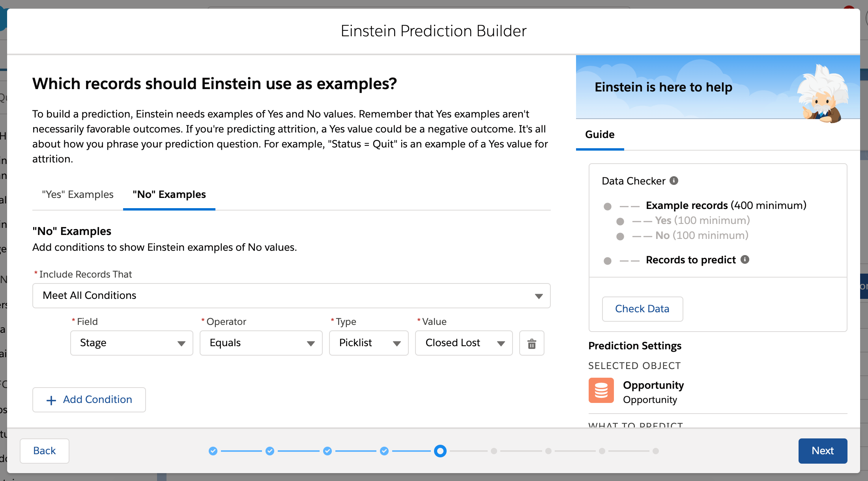Click the fourth completed progress step
Screen dimensions: 868x481
[x=384, y=451]
